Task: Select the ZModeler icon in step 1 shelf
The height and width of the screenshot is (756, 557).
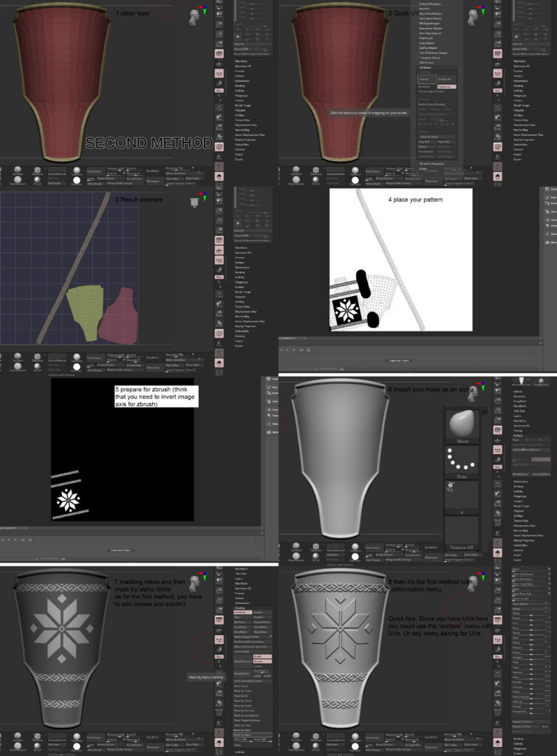Action: tap(37, 171)
